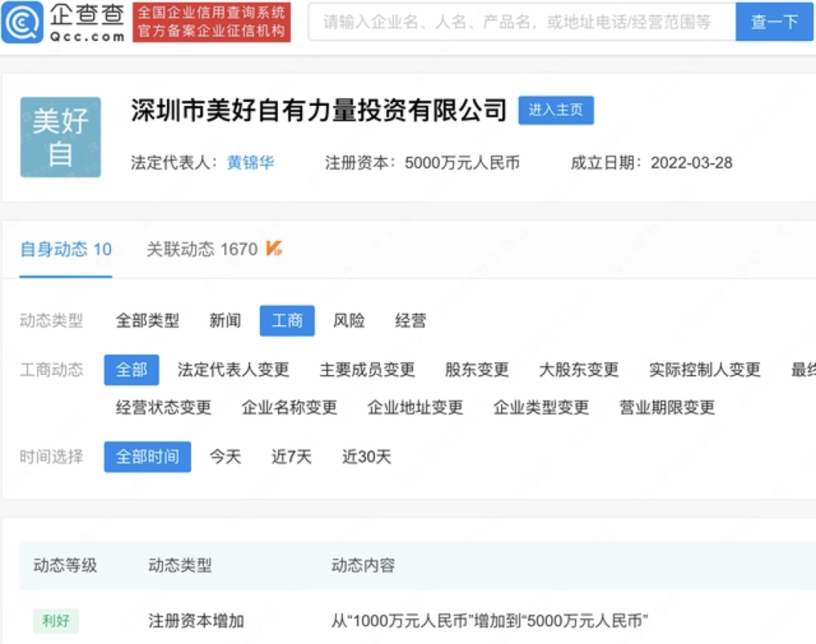
Task: Choose 近7天 time range
Action: [x=292, y=457]
